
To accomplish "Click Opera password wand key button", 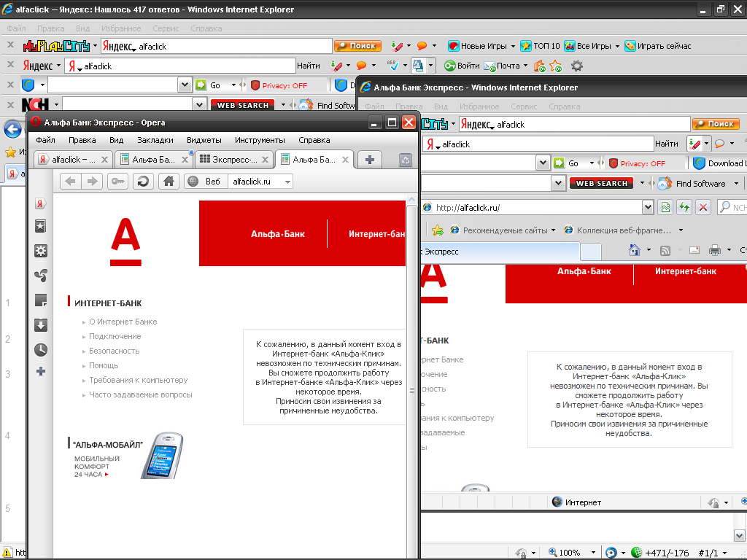I will tap(117, 182).
